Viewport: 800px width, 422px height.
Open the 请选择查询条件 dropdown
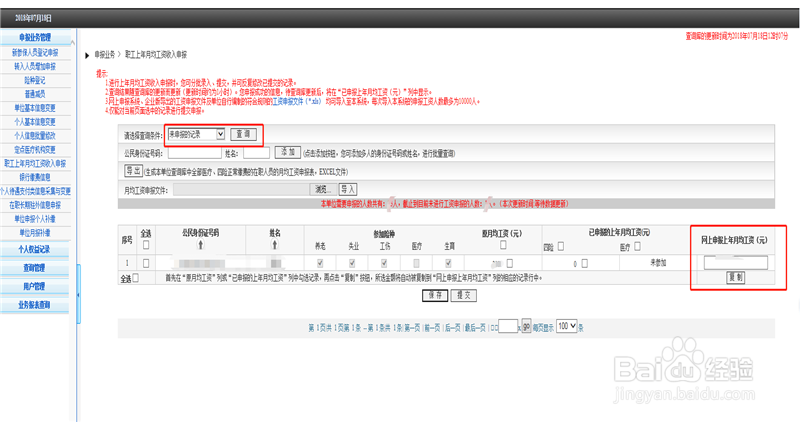click(196, 134)
